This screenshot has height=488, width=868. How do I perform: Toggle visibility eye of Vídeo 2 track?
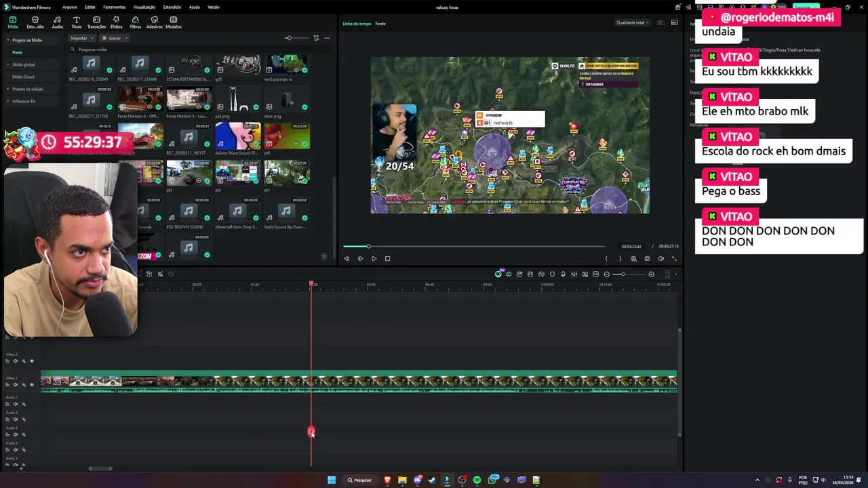(x=31, y=361)
